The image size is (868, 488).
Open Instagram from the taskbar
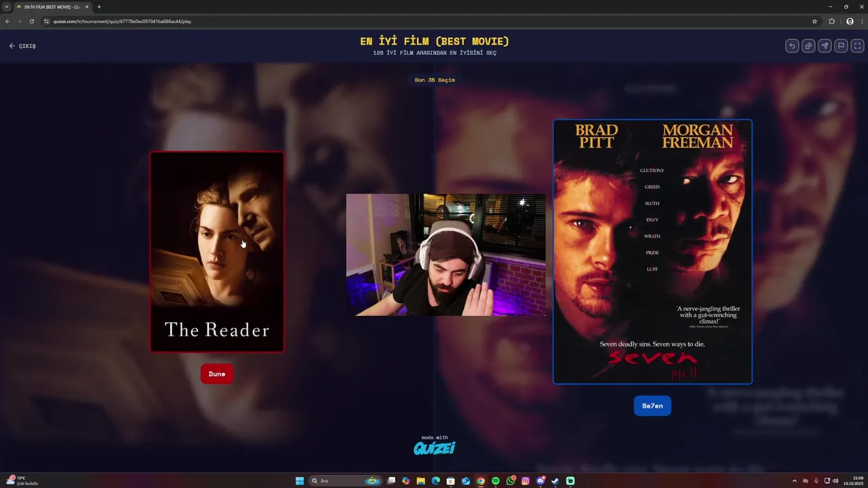[x=526, y=481]
